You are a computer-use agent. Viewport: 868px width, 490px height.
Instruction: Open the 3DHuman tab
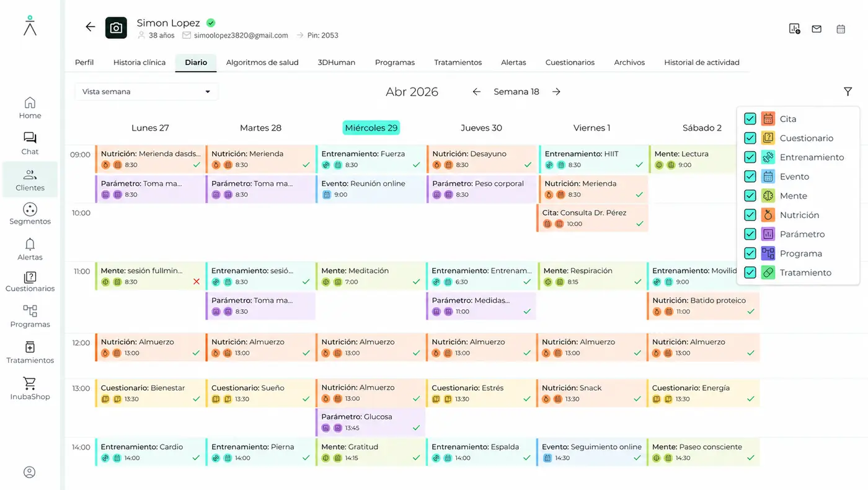coord(337,63)
